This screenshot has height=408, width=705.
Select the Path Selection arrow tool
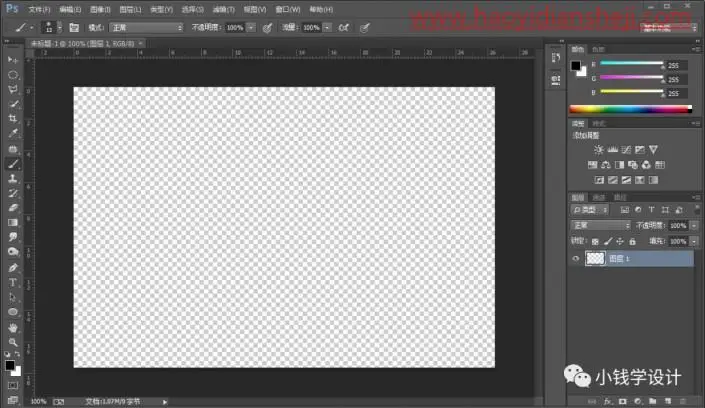[13, 297]
